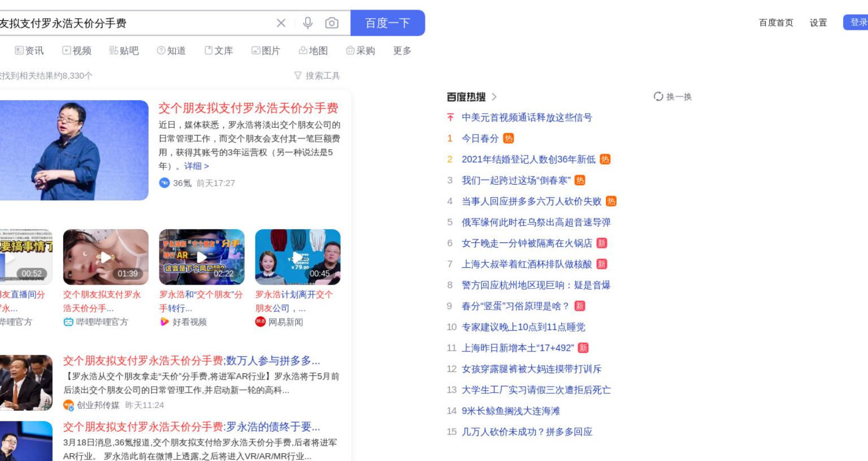Switch to the 视频 tab
Image resolution: width=868 pixels, height=461 pixels.
coord(76,50)
